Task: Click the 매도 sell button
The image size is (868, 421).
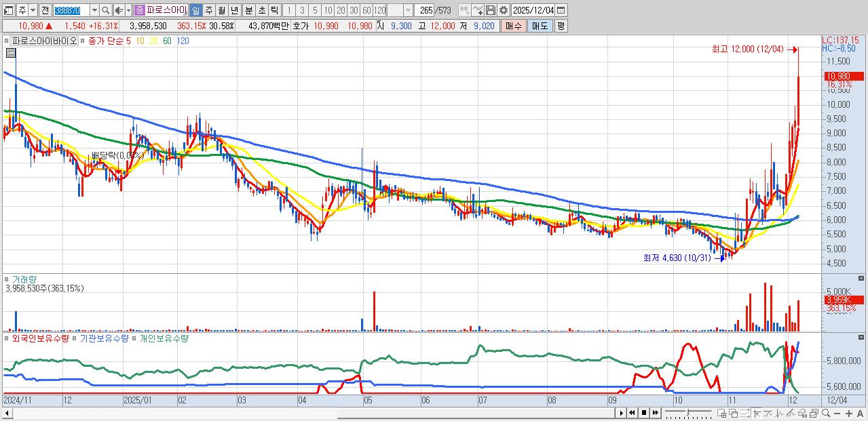Action: pos(540,26)
